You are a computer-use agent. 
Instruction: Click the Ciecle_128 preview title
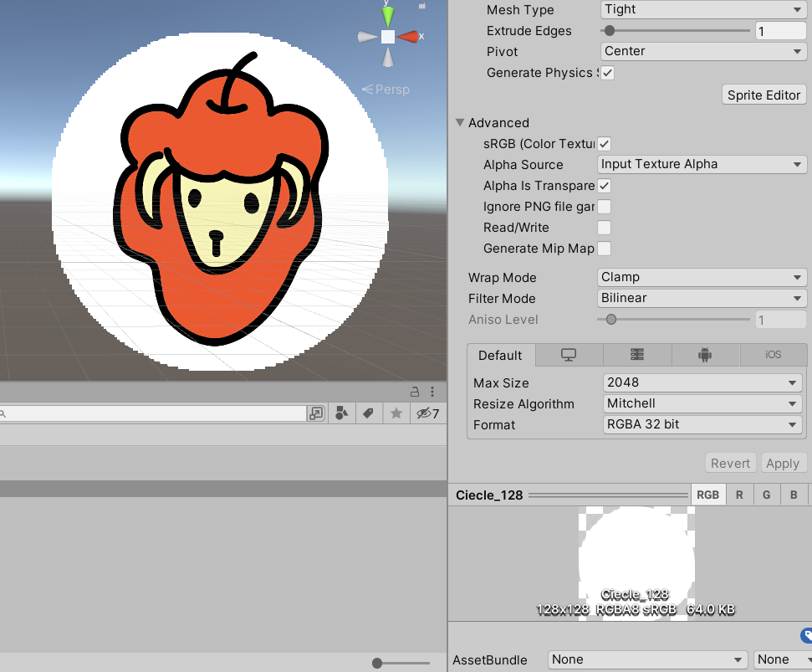coord(489,495)
